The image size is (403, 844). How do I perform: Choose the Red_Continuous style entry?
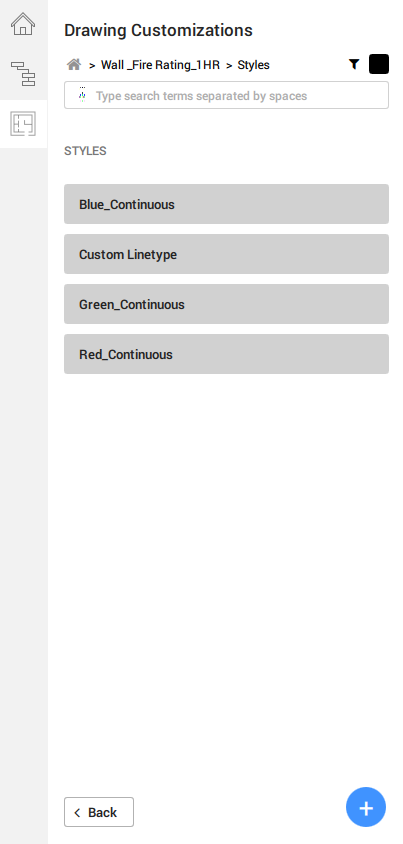coord(227,354)
